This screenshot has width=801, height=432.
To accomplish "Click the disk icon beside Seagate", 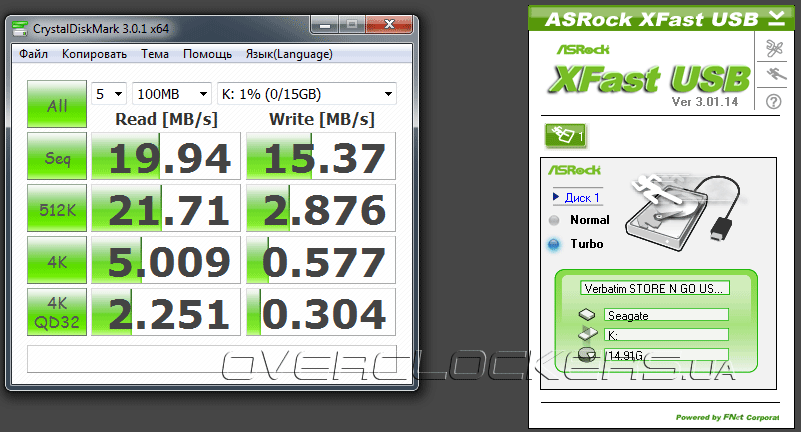I will [x=587, y=315].
